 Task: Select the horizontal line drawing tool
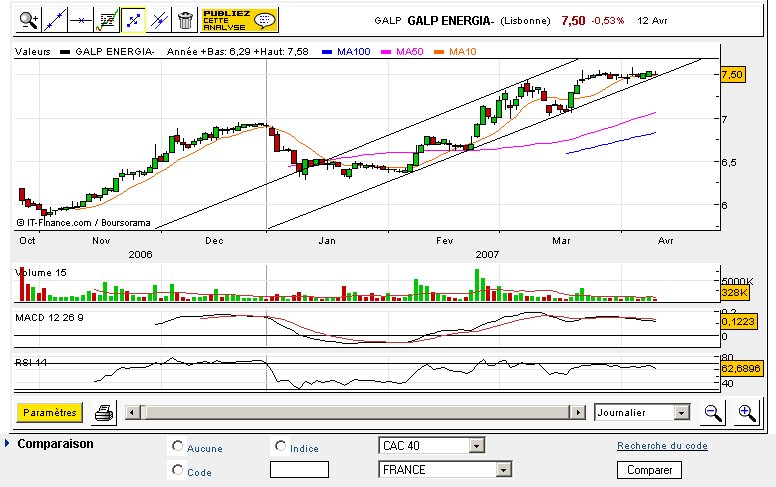(80, 20)
